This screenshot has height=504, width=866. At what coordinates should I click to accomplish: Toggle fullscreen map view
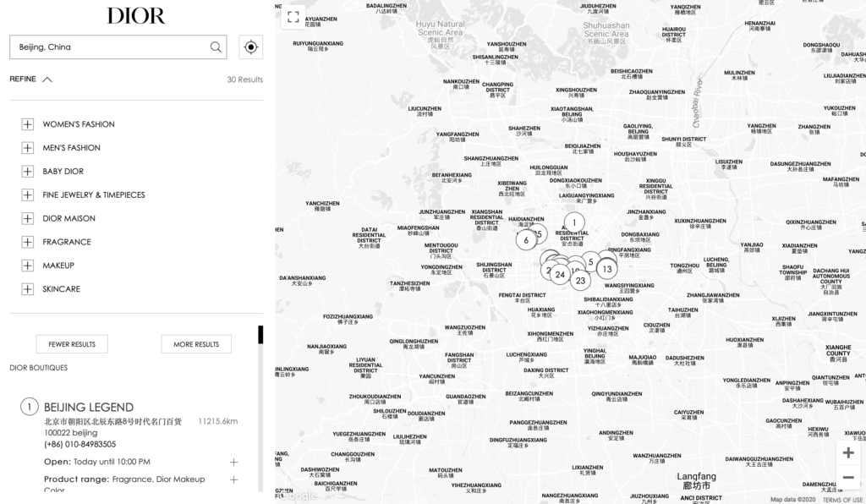[293, 17]
